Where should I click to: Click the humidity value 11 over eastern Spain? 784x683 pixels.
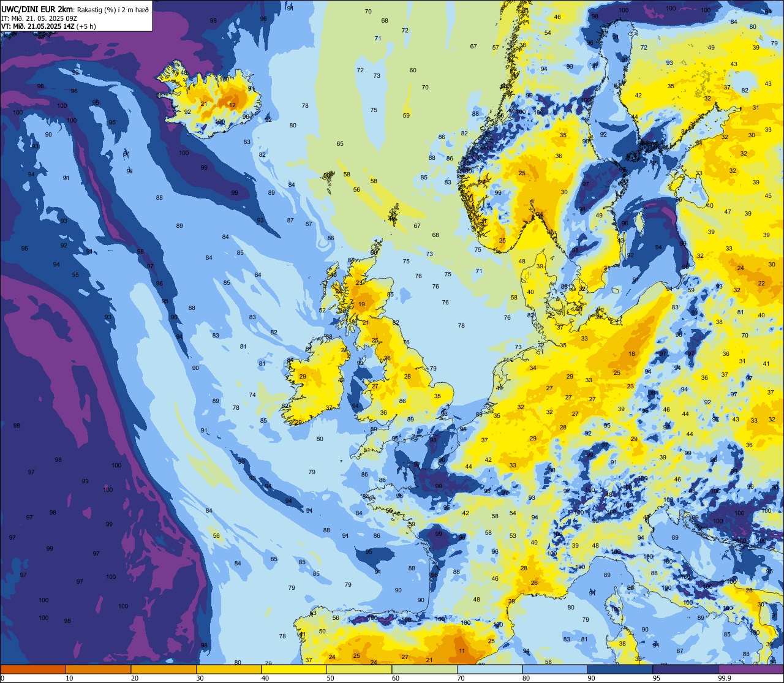tap(462, 651)
